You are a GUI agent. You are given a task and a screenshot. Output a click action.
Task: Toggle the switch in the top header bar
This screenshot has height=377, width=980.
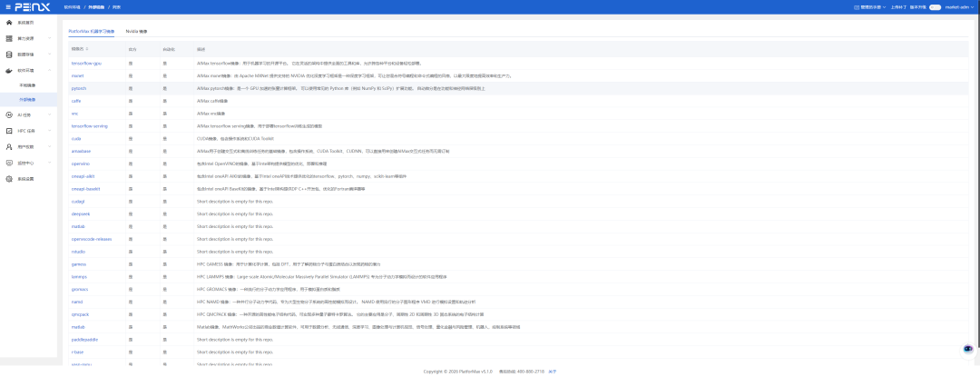click(x=935, y=7)
